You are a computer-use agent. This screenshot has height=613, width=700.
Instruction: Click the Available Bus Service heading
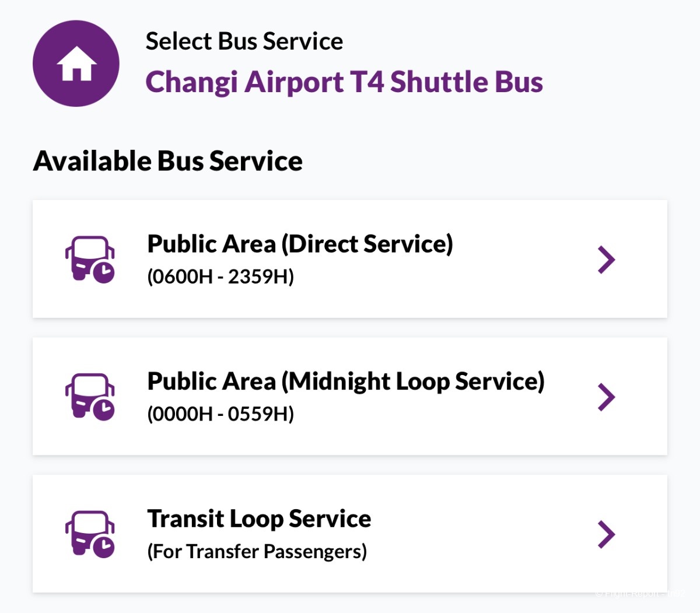tap(168, 161)
